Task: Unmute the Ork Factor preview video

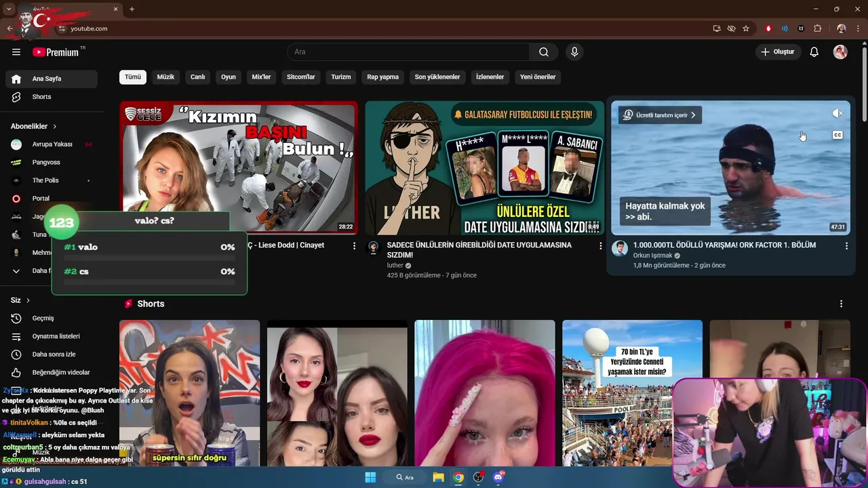Action: click(837, 114)
